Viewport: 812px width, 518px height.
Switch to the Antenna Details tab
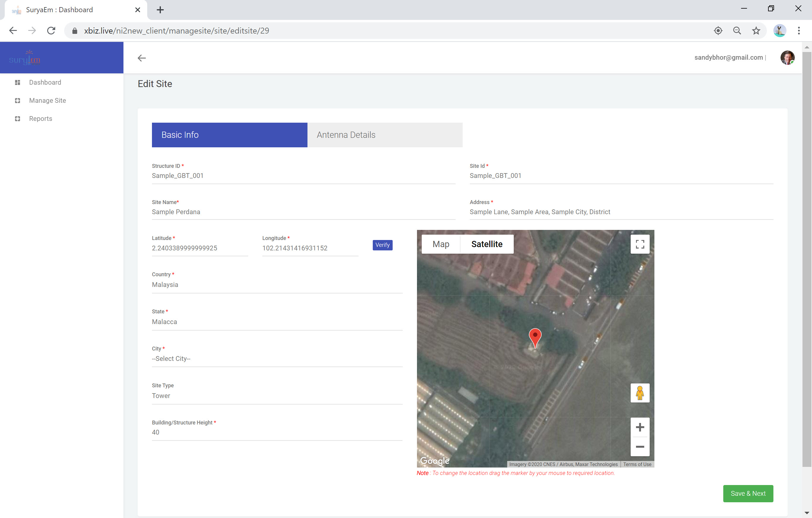click(385, 135)
